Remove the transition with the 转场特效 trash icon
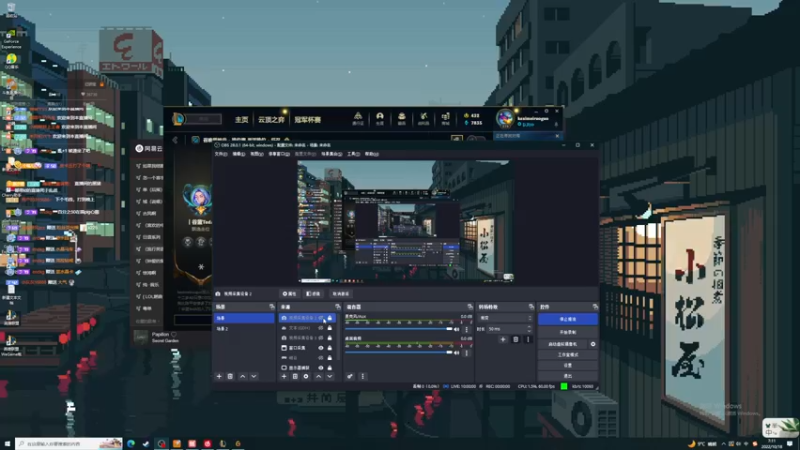Viewport: 800px width, 450px height. click(x=515, y=339)
